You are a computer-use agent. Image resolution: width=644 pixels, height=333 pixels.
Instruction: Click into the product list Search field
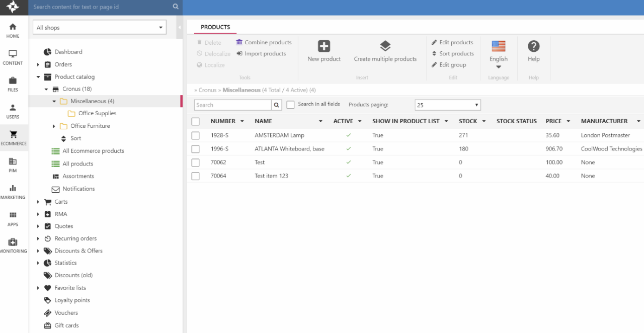coord(232,105)
